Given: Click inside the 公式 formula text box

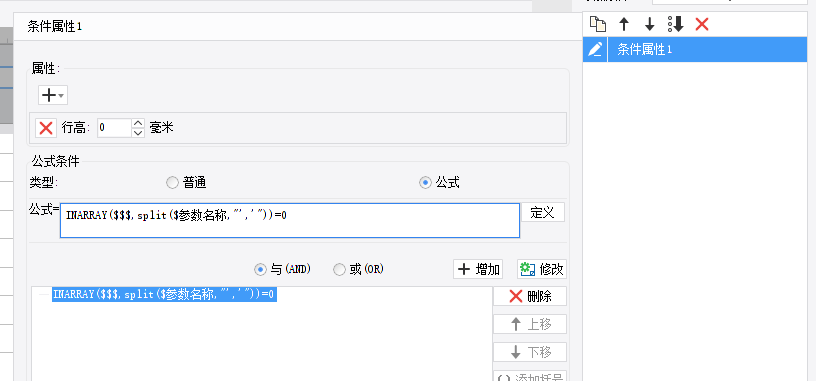Looking at the screenshot, I should tap(290, 221).
